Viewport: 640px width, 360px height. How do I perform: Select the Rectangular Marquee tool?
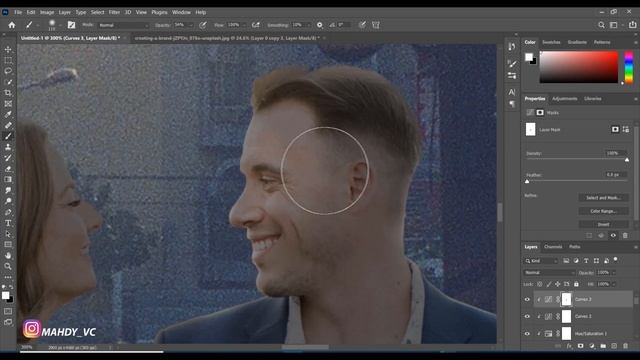[x=8, y=60]
